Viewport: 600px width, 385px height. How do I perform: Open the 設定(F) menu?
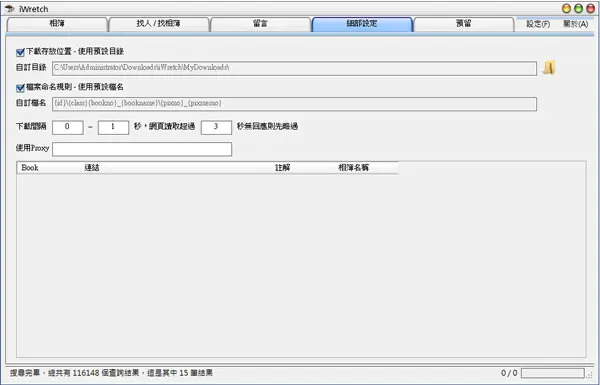tap(538, 24)
